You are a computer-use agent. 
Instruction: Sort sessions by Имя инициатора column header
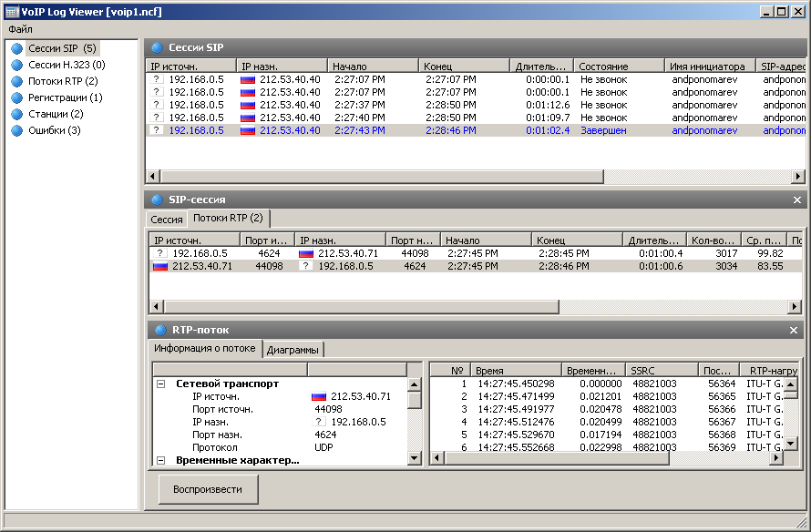(x=710, y=66)
